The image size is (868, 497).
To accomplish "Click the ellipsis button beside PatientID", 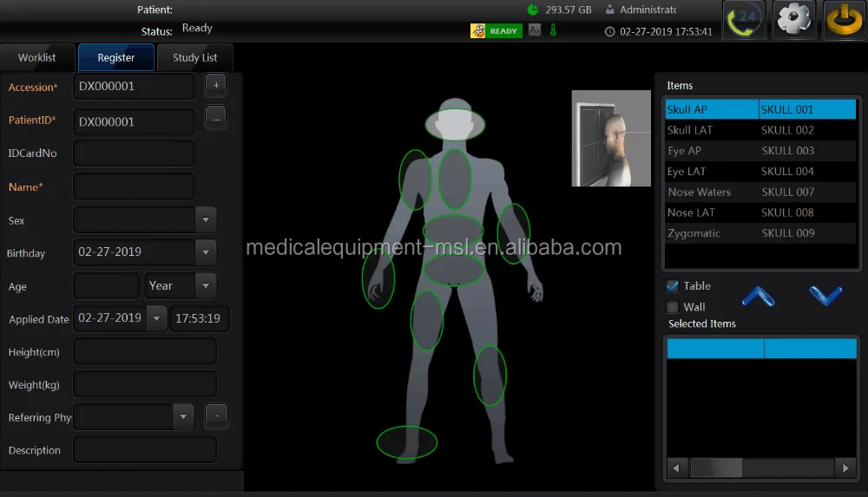I will pos(216,116).
